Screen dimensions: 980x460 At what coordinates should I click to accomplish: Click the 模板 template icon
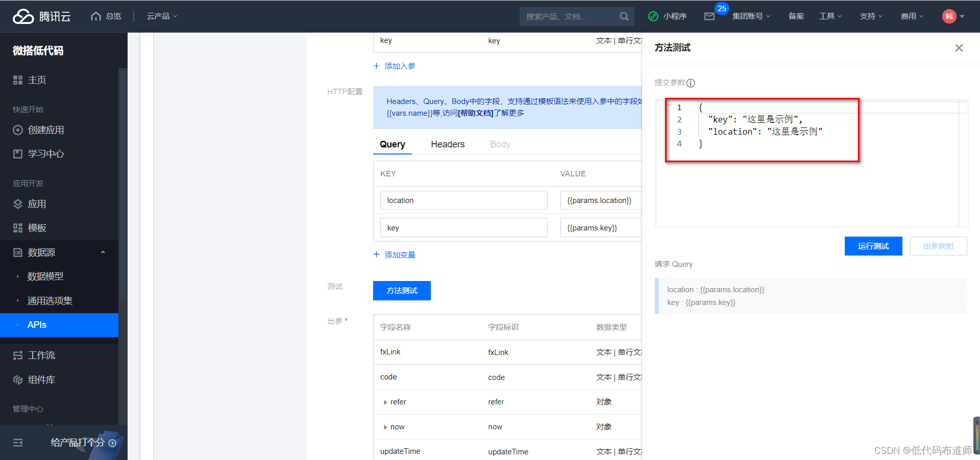tap(18, 228)
